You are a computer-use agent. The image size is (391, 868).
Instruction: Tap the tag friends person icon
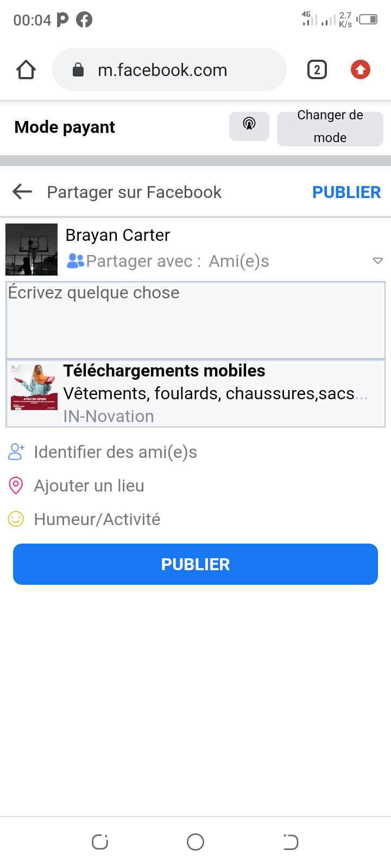click(x=16, y=452)
